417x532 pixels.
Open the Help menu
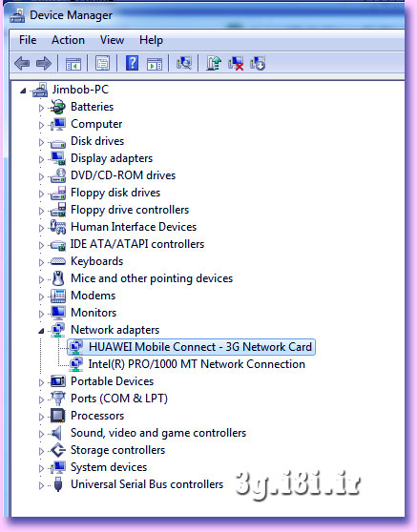[151, 40]
